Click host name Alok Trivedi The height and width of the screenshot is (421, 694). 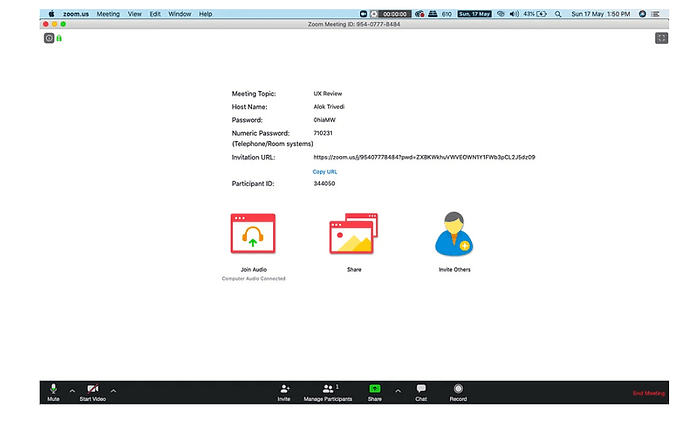coord(329,107)
